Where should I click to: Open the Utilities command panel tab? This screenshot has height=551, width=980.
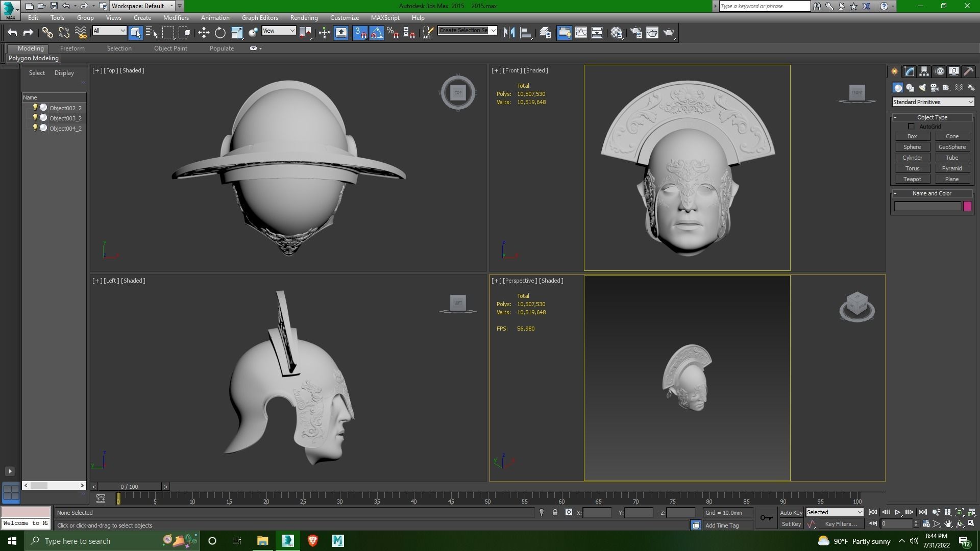click(x=968, y=71)
